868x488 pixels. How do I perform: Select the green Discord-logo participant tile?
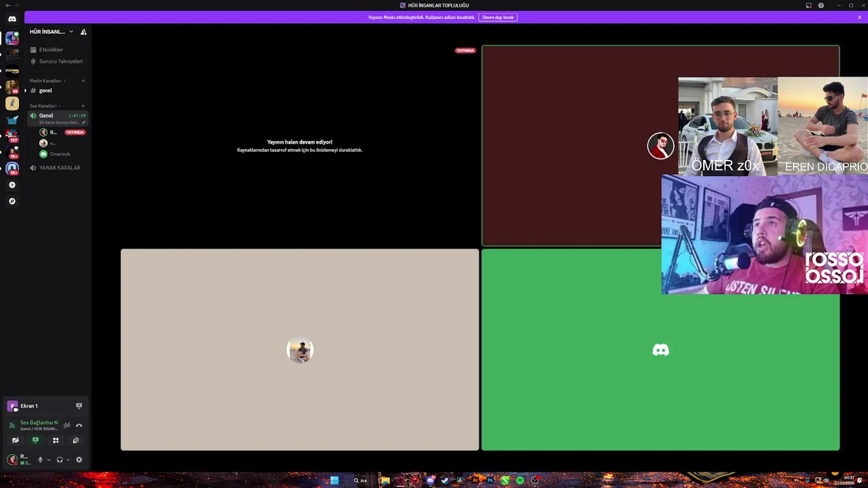[x=660, y=350]
